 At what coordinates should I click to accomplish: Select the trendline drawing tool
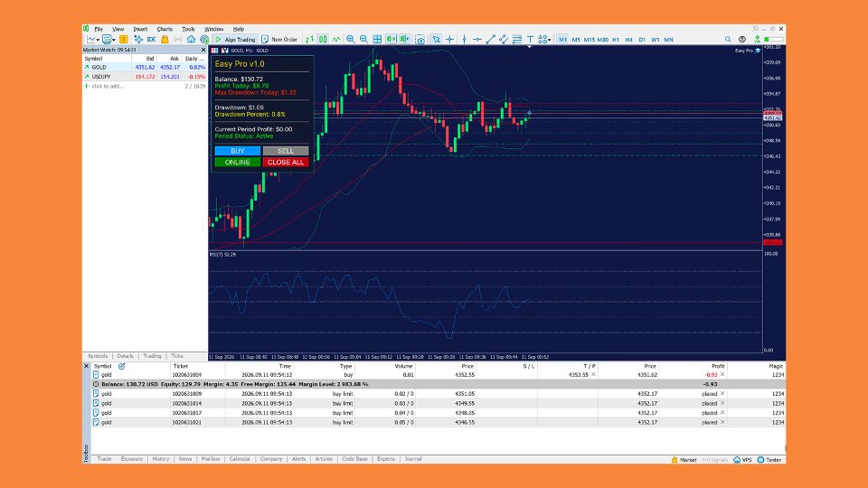tap(490, 39)
